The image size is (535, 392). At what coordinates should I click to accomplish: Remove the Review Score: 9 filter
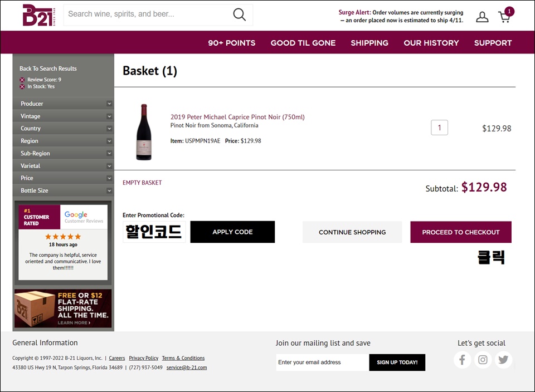pos(22,80)
